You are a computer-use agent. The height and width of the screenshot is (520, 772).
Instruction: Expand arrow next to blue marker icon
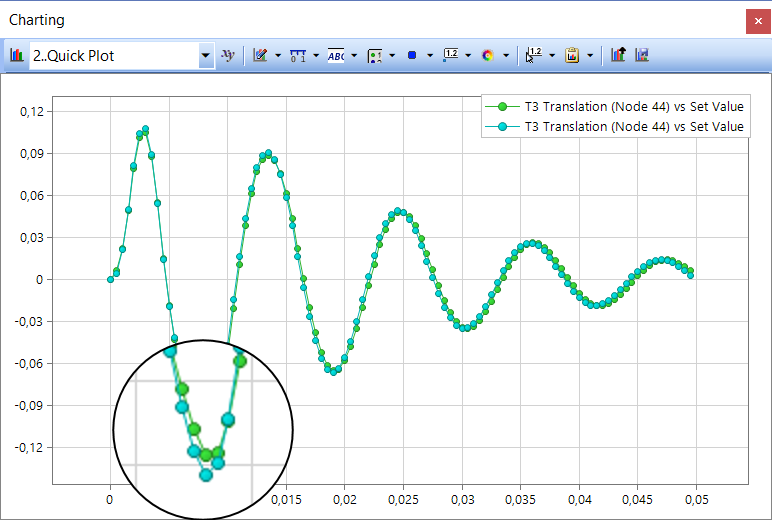tap(430, 56)
